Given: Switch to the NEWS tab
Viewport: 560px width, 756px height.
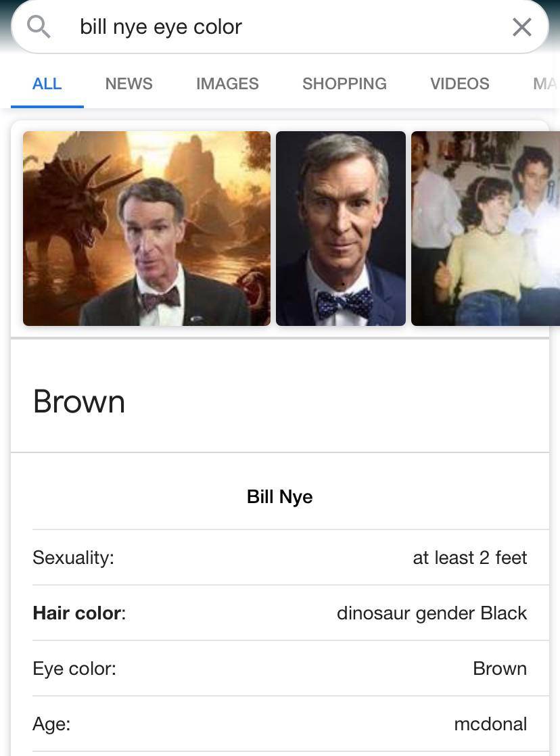Looking at the screenshot, I should click(x=129, y=84).
